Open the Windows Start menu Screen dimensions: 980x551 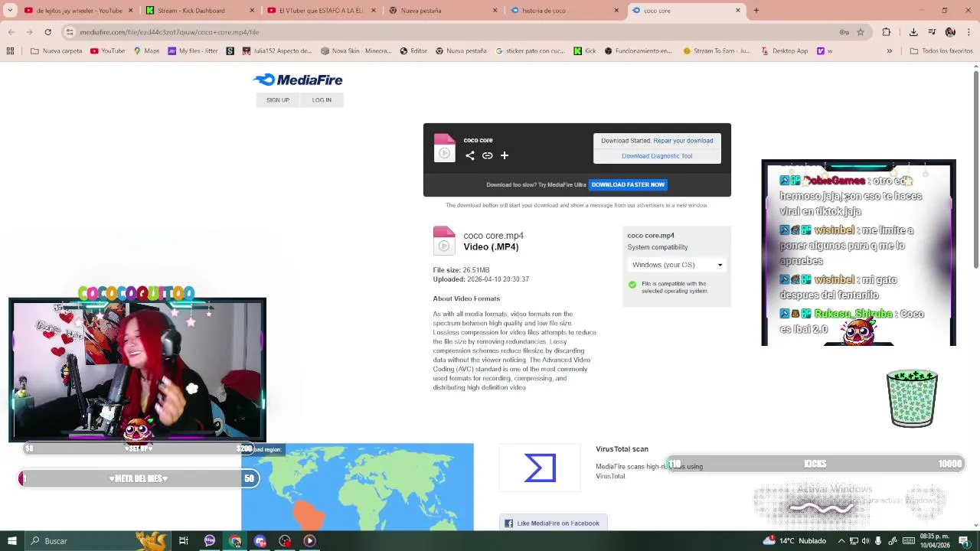(11, 541)
